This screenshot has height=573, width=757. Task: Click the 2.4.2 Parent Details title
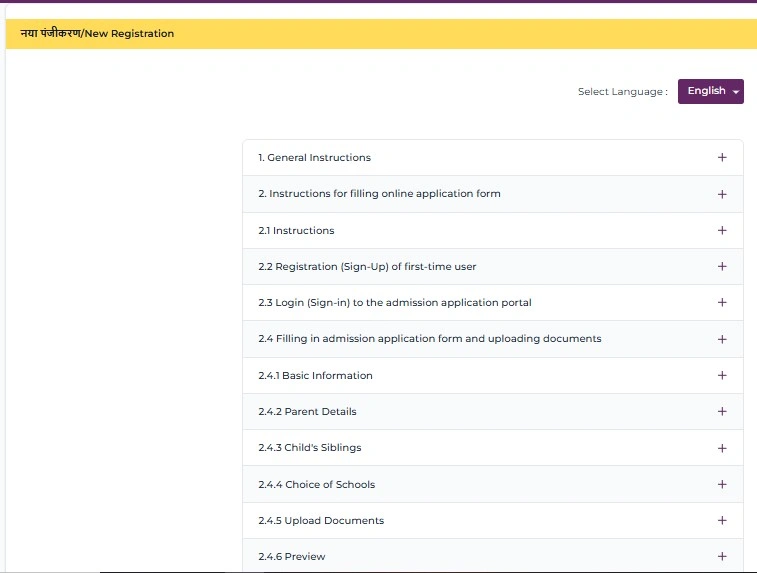307,412
